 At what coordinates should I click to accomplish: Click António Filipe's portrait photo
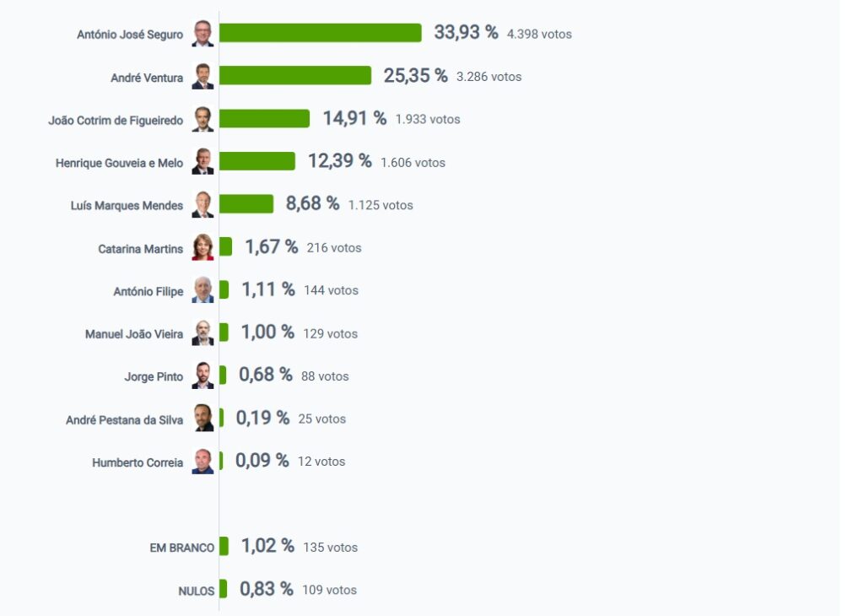(x=202, y=290)
